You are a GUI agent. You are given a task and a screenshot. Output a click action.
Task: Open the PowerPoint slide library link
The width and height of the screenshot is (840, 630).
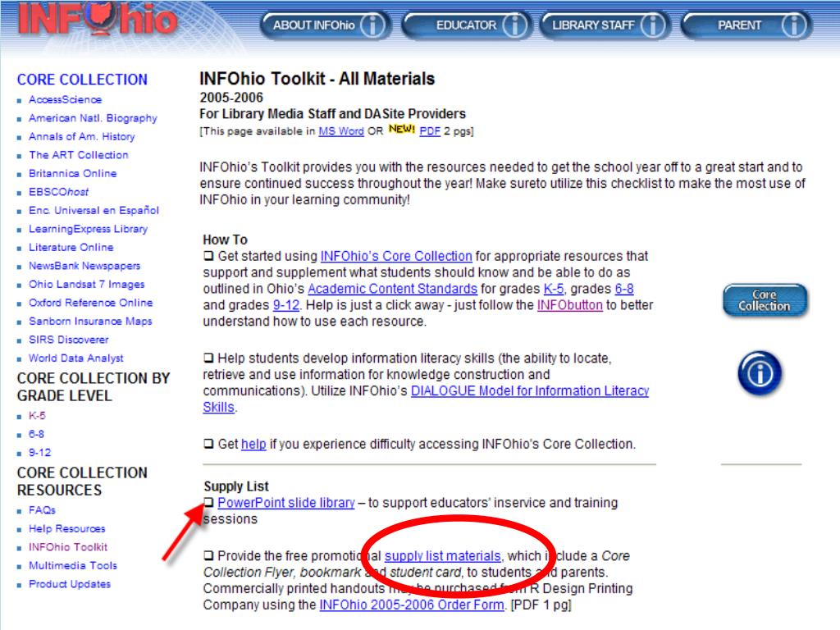pyautogui.click(x=286, y=503)
